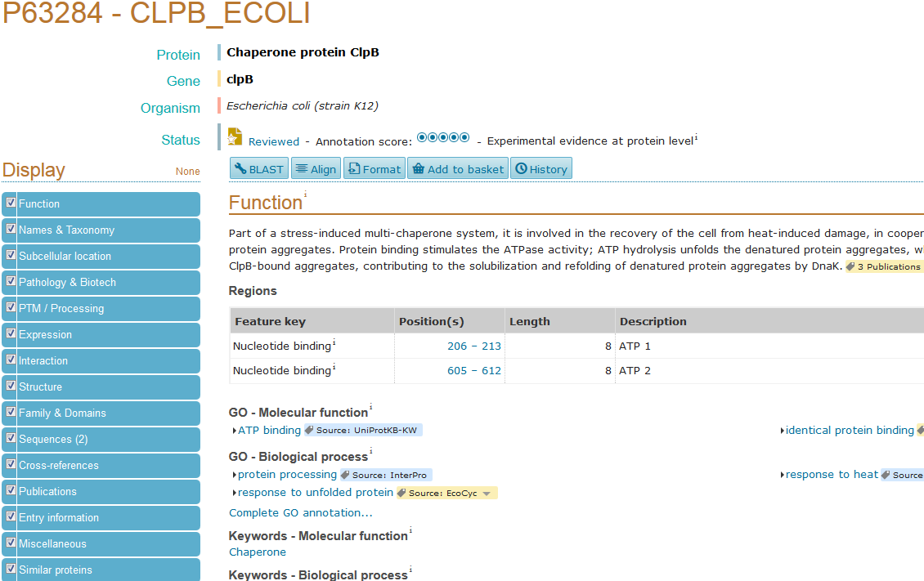
Task: Uncheck the Function section checkbox
Action: coord(11,203)
